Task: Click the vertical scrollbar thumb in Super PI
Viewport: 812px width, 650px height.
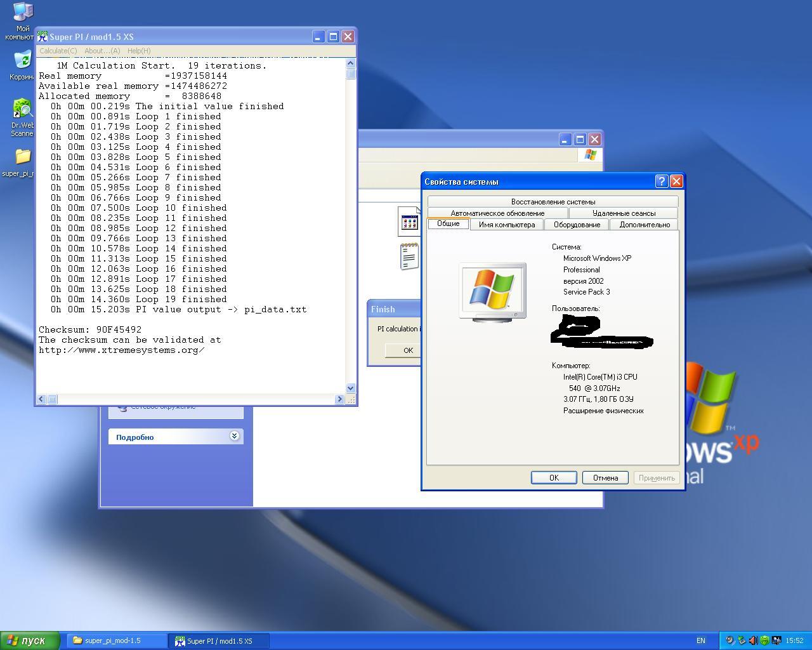Action: (351, 74)
